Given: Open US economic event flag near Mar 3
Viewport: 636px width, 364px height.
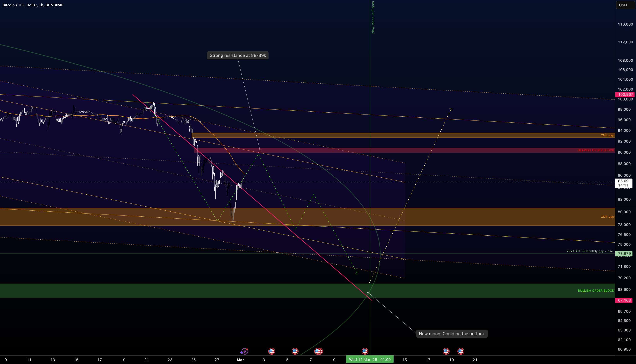Looking at the screenshot, I should pyautogui.click(x=272, y=351).
